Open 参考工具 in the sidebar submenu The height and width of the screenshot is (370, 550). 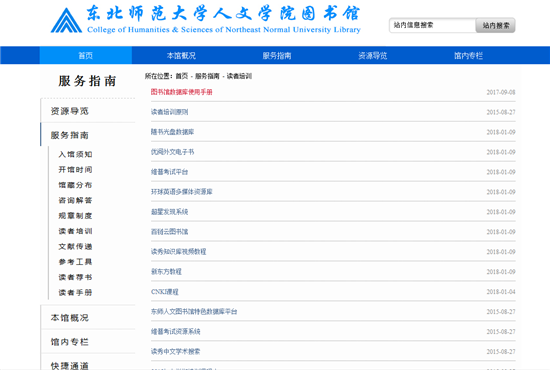pyautogui.click(x=75, y=262)
